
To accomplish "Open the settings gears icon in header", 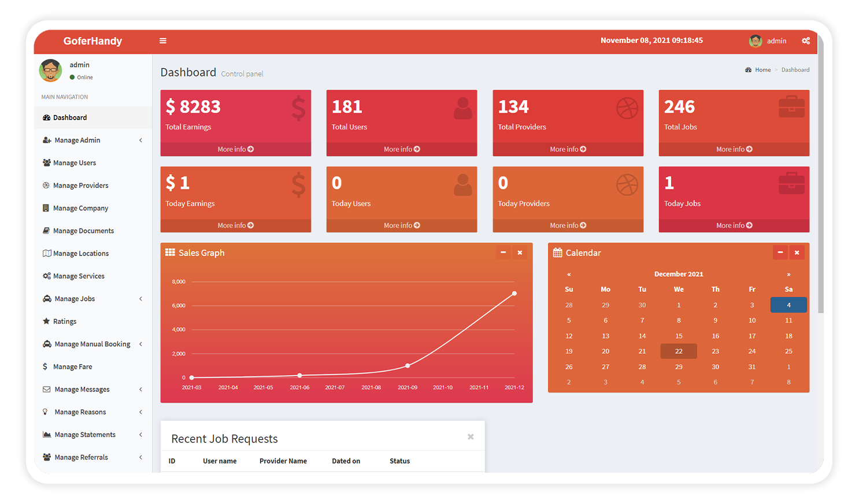I will [x=806, y=41].
